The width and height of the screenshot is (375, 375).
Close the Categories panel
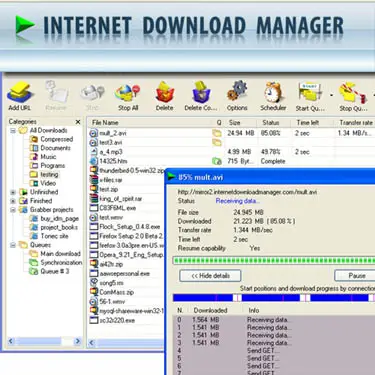[78, 122]
